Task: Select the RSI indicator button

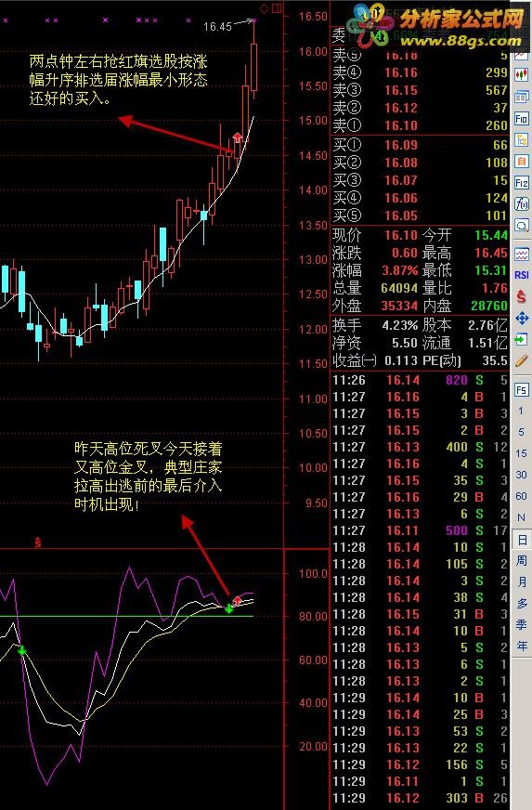Action: (x=521, y=275)
